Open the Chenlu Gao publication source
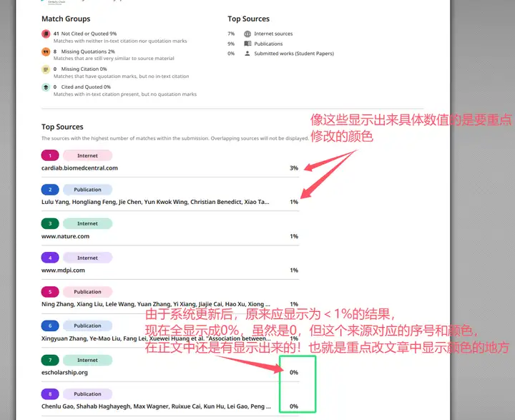This screenshot has height=420, width=515. click(x=156, y=406)
